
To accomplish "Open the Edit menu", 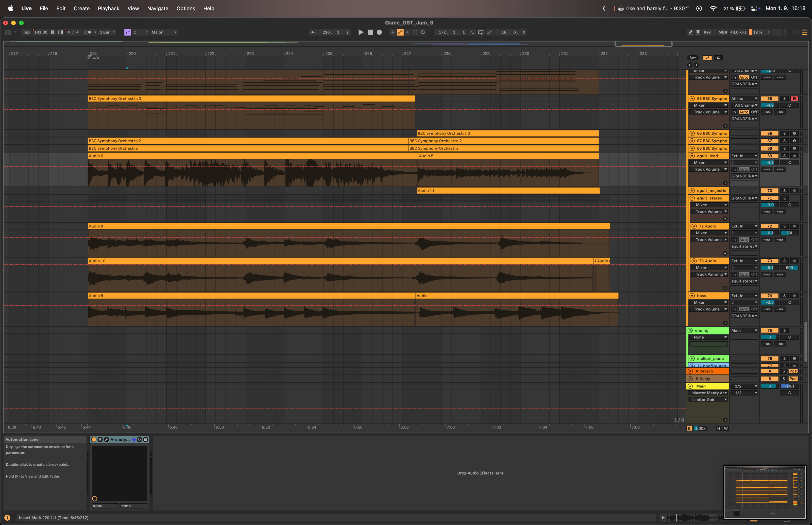I will [61, 8].
